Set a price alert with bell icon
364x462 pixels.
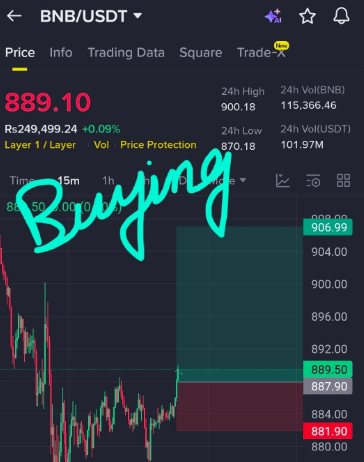tap(341, 16)
